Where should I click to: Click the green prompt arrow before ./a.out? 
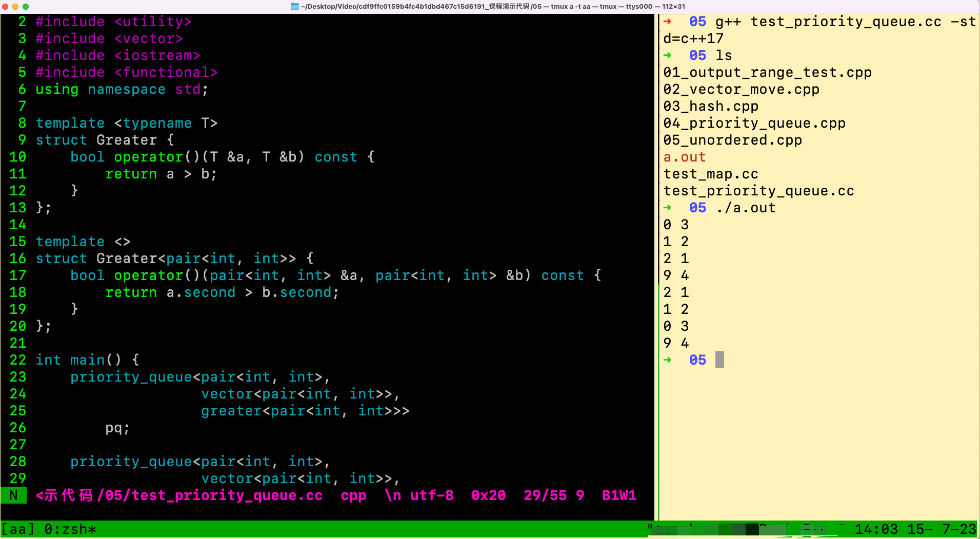[667, 208]
